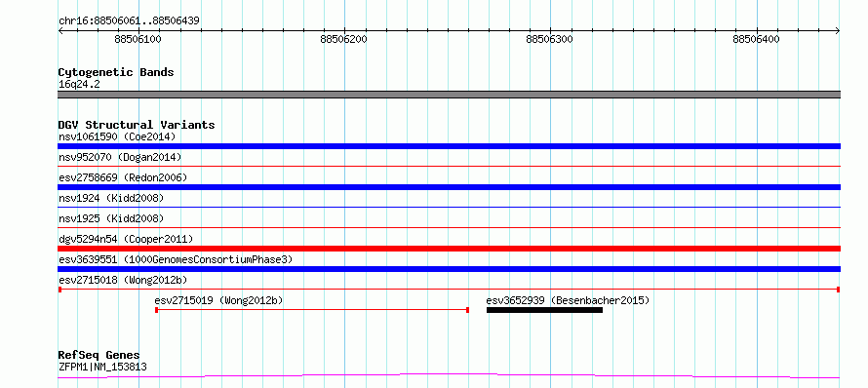The width and height of the screenshot is (868, 388).
Task: Select the nsv1924 (Kidd2008) blue line
Action: pos(449,207)
